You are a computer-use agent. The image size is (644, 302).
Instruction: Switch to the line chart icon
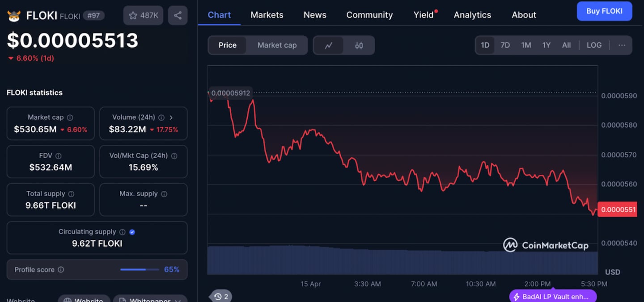[x=329, y=45]
